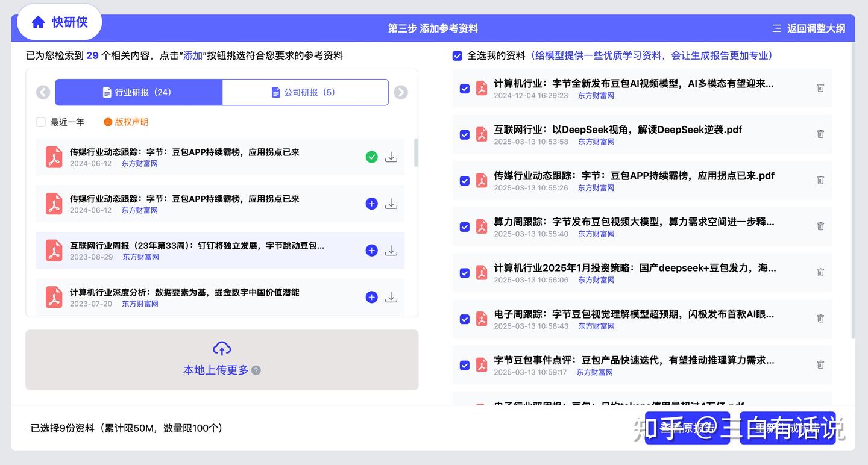This screenshot has width=868, height=465.
Task: Click 返回调整大纲 in the header
Action: click(809, 28)
